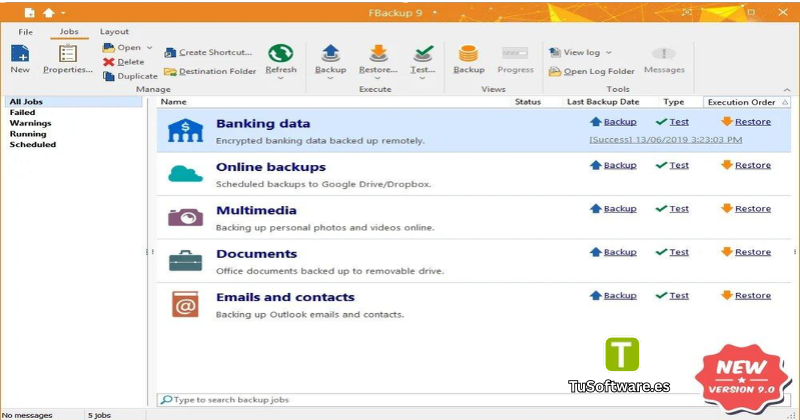Open Success log link for Banking data
The height and width of the screenshot is (420, 800).
[x=666, y=139]
